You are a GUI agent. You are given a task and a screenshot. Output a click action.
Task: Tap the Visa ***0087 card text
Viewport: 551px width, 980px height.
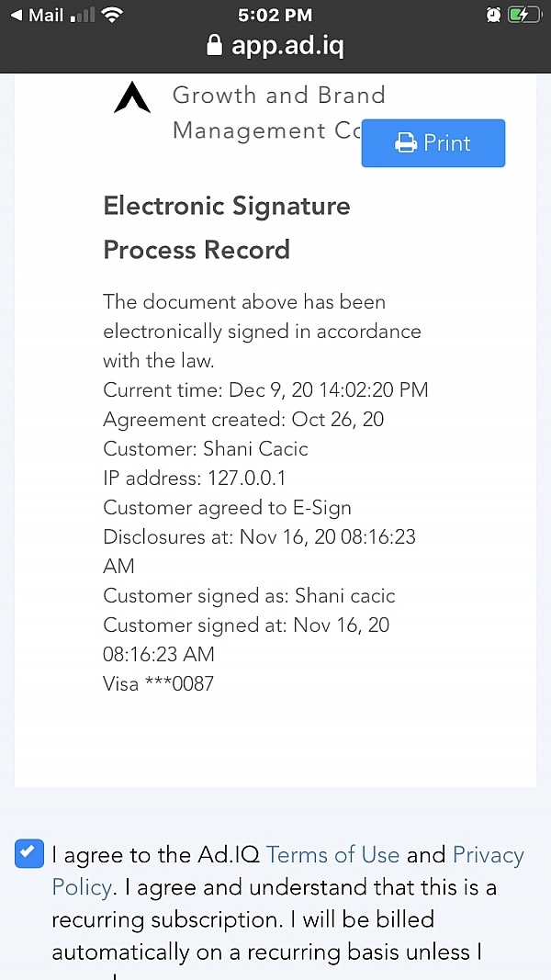pos(158,683)
